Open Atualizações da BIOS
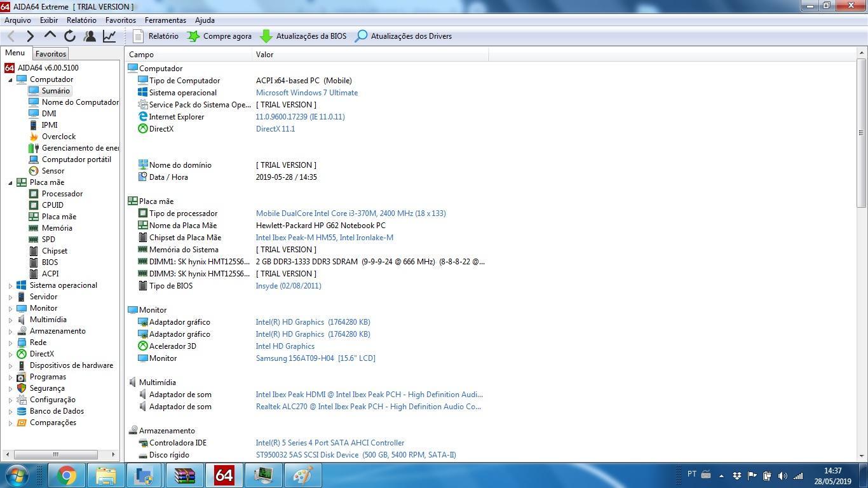The image size is (868, 488). 303,36
